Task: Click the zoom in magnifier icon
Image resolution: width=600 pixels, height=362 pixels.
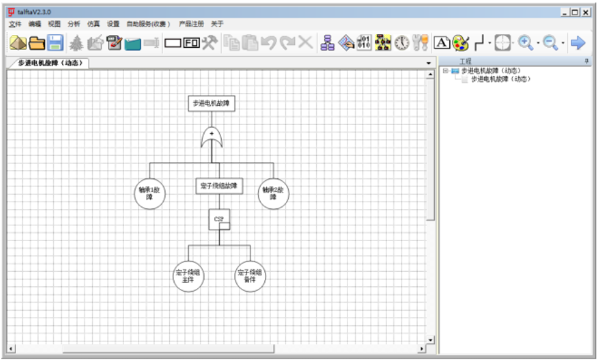Action: pos(526,43)
